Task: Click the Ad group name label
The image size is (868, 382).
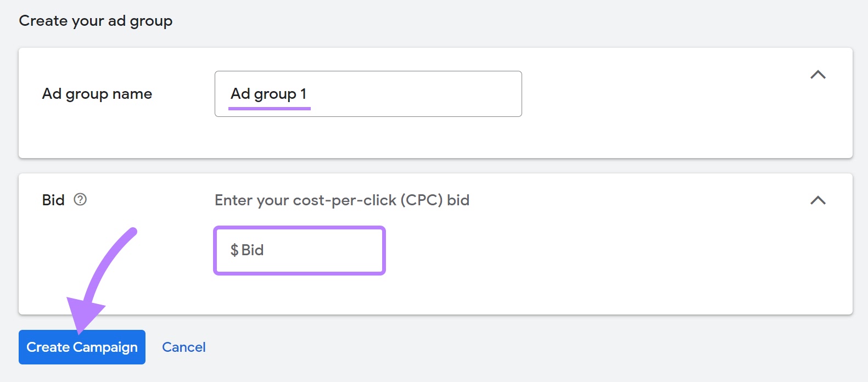Action: pyautogui.click(x=97, y=93)
